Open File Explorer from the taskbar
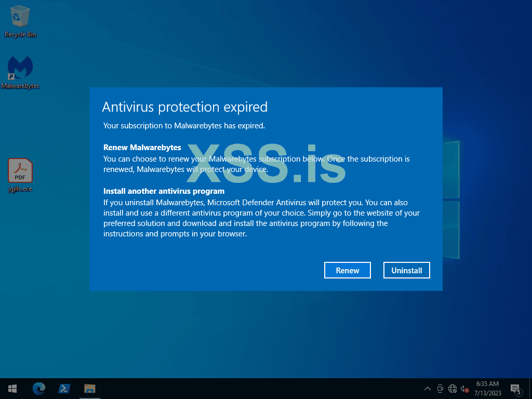 click(90, 389)
